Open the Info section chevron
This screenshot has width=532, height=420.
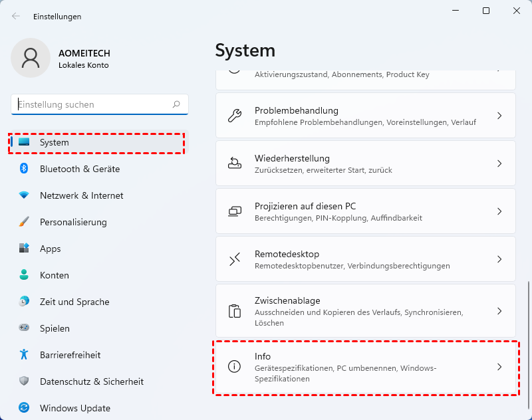pyautogui.click(x=499, y=367)
